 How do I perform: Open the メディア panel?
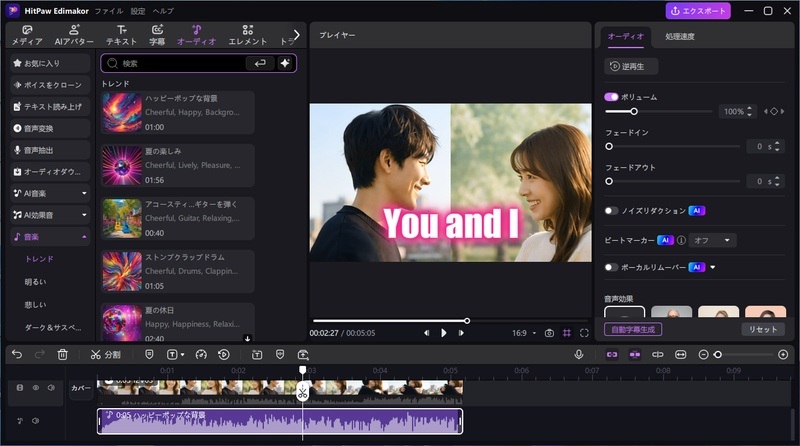click(x=27, y=35)
